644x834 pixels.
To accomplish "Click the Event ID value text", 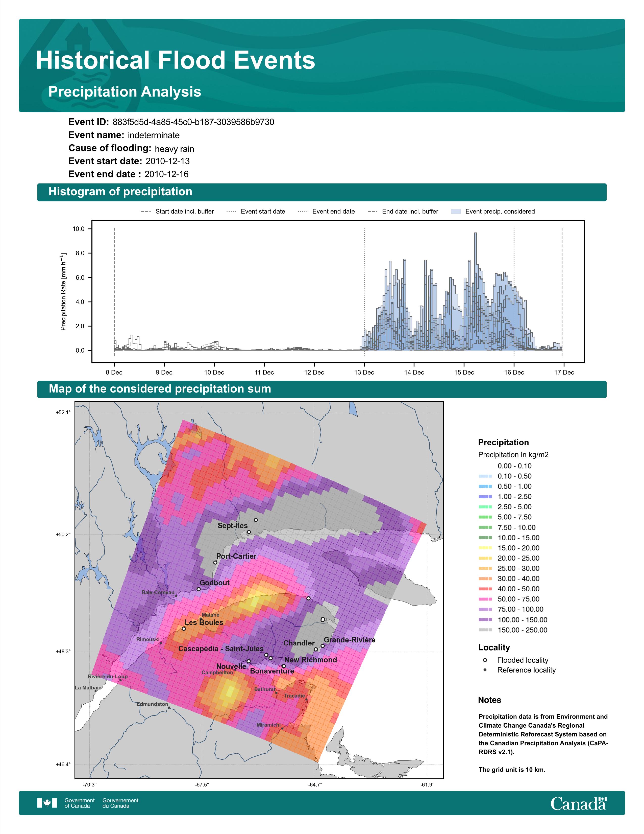I will pos(193,122).
